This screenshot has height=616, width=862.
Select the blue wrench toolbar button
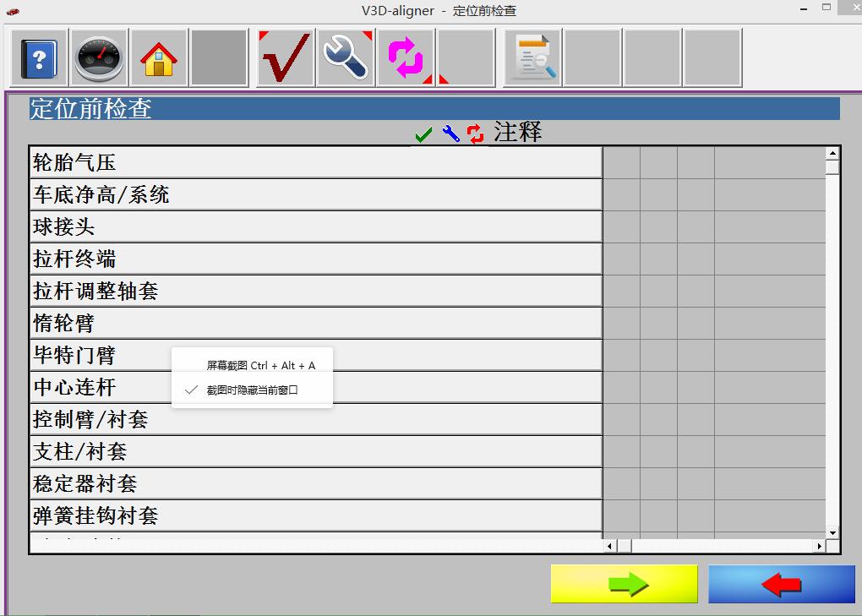(346, 58)
